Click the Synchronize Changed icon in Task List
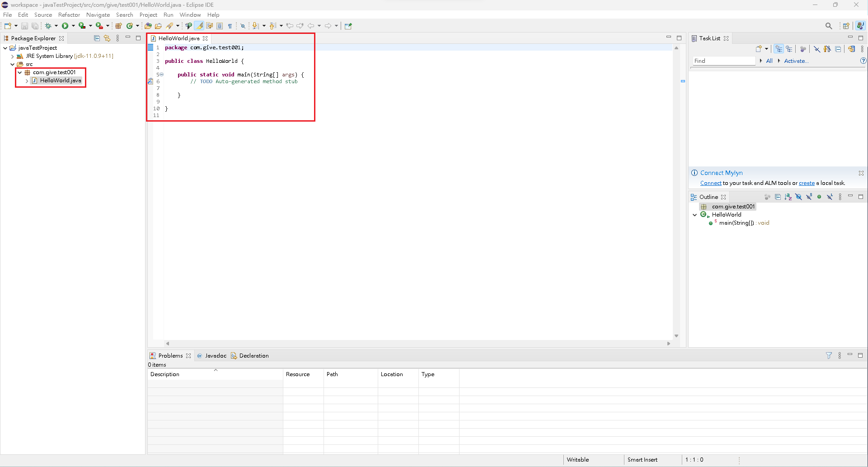This screenshot has height=467, width=868. 851,49
